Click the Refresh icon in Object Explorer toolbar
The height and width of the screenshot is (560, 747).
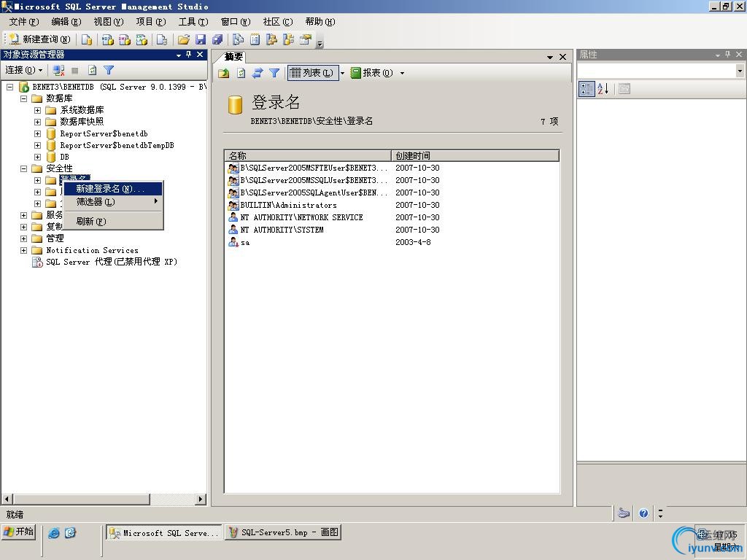[x=93, y=70]
